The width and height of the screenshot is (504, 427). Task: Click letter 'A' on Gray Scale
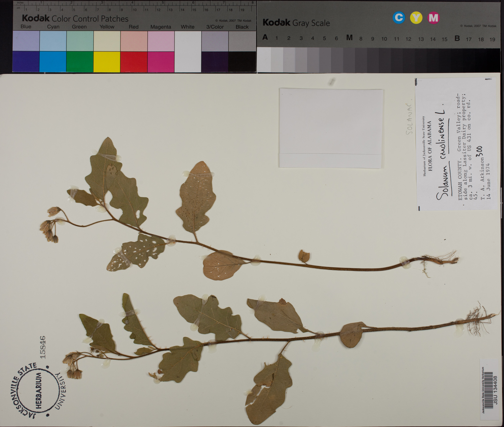point(265,37)
